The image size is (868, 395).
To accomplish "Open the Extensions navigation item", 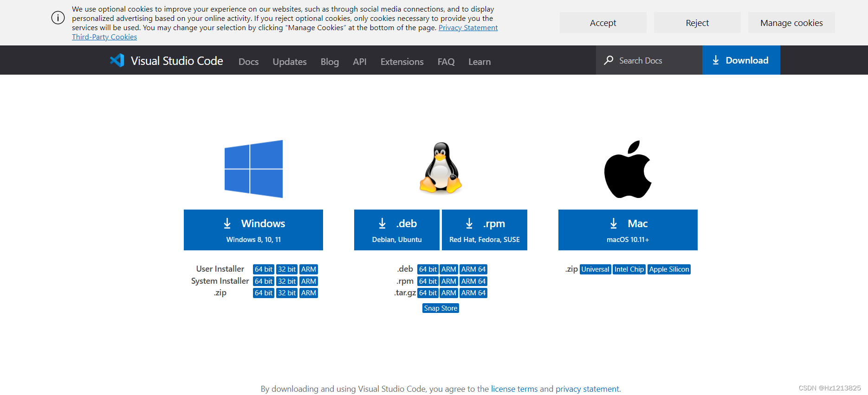I will (402, 62).
